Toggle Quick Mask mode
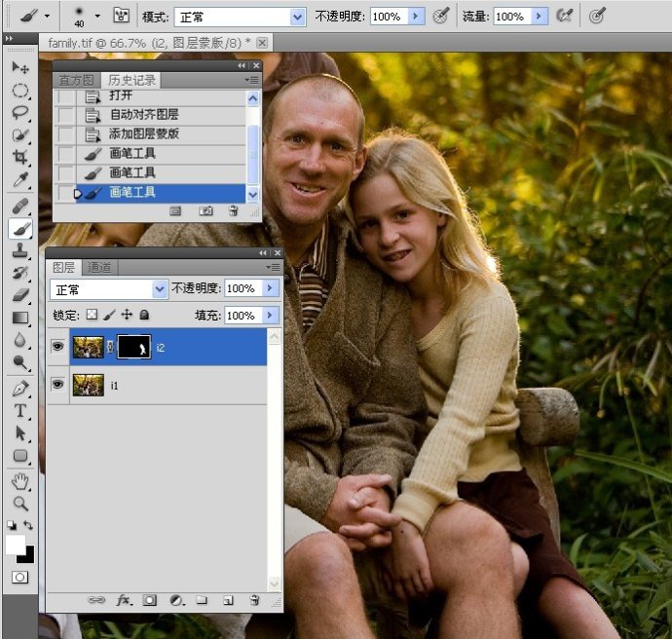The image size is (672, 639). pos(19,578)
